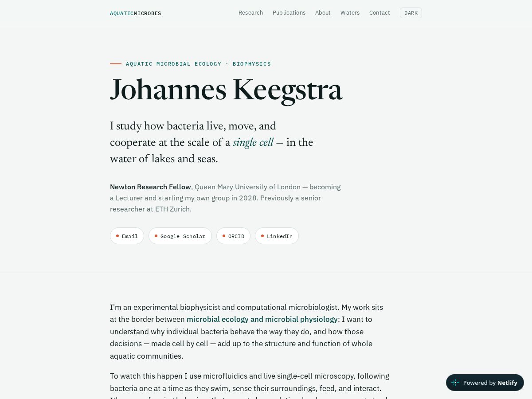This screenshot has height=399, width=532.
Task: Click the 'Aquatic Microbial Ecology · Biophysics' label
Action: (198, 64)
